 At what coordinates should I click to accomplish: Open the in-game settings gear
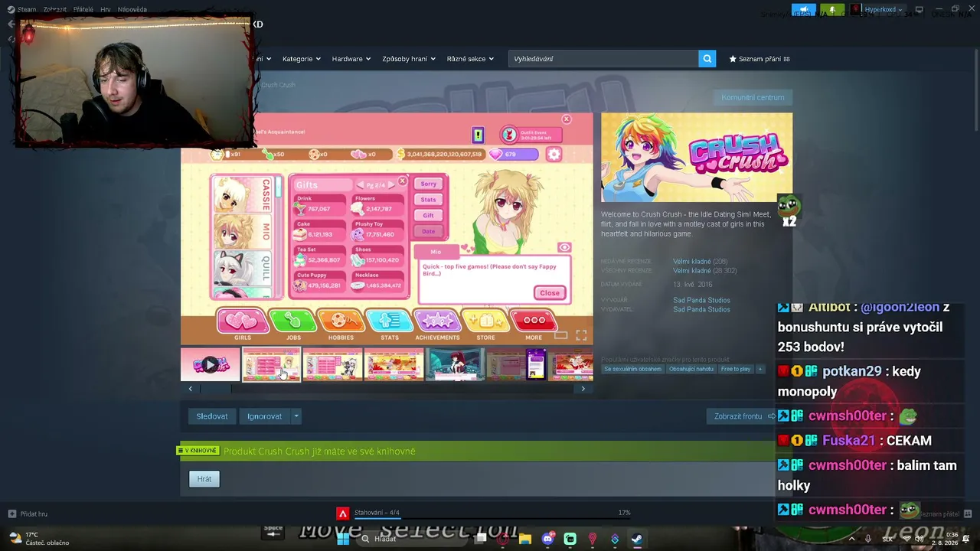click(554, 154)
